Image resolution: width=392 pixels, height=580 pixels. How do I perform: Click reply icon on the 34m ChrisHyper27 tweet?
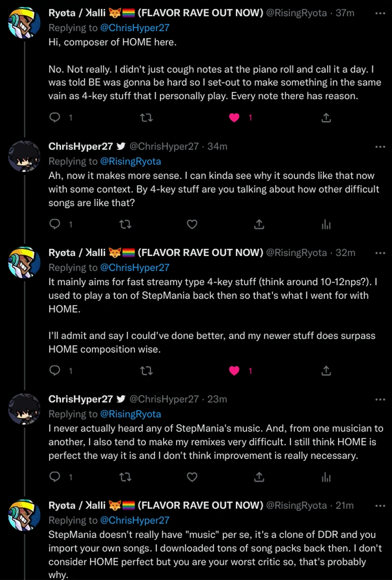(x=54, y=224)
